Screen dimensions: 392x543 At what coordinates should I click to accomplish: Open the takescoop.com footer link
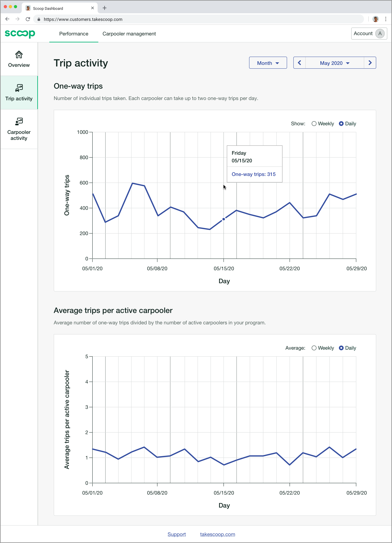[x=217, y=534]
